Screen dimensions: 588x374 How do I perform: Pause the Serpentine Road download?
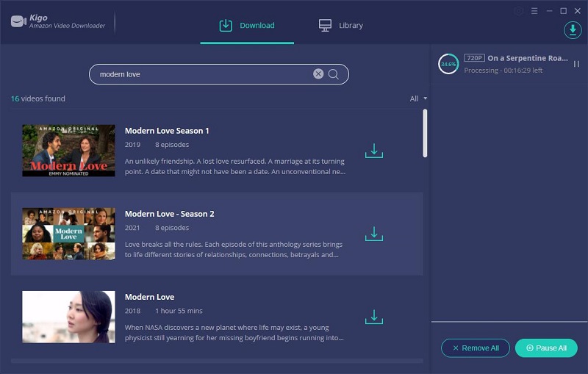[576, 64]
